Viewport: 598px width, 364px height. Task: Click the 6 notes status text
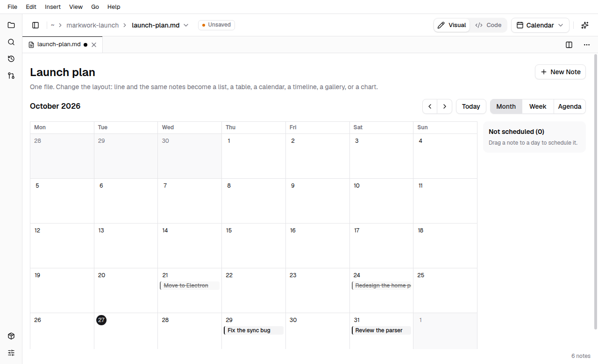coord(581,356)
